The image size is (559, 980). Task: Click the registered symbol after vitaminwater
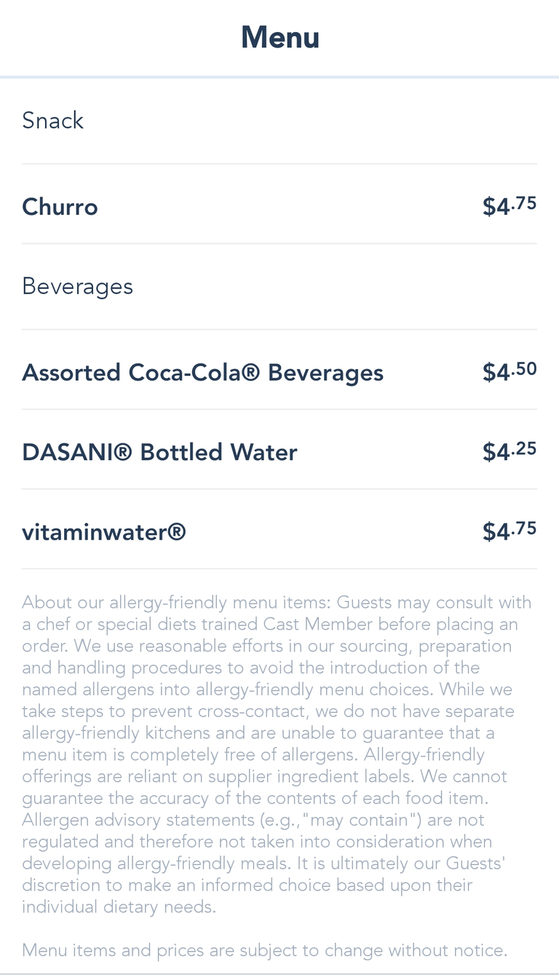click(x=177, y=533)
